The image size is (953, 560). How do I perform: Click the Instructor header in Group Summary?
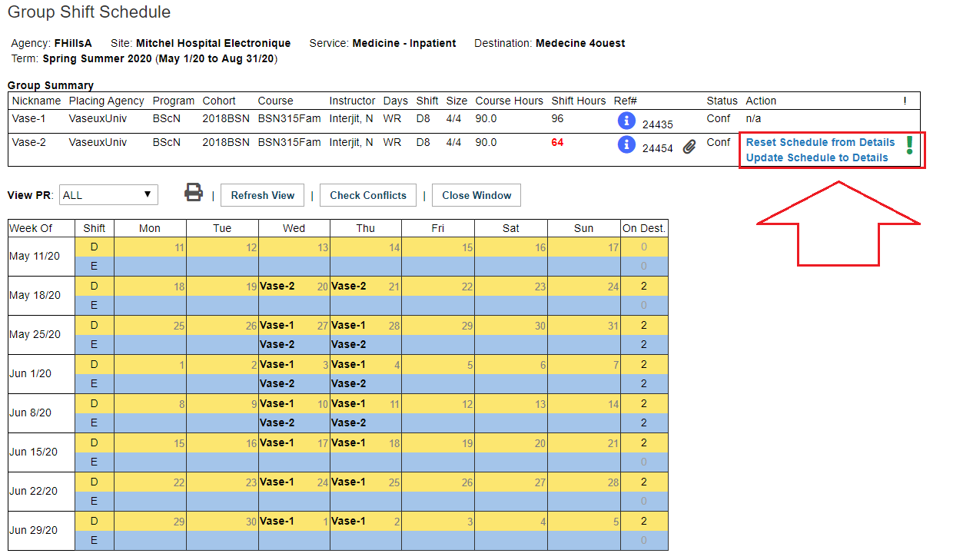coord(352,101)
